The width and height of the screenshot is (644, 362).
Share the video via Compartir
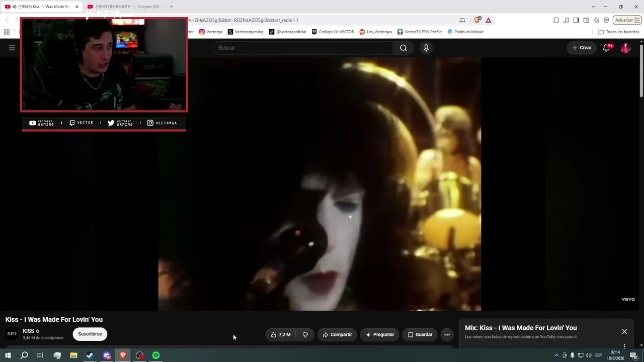pyautogui.click(x=337, y=335)
